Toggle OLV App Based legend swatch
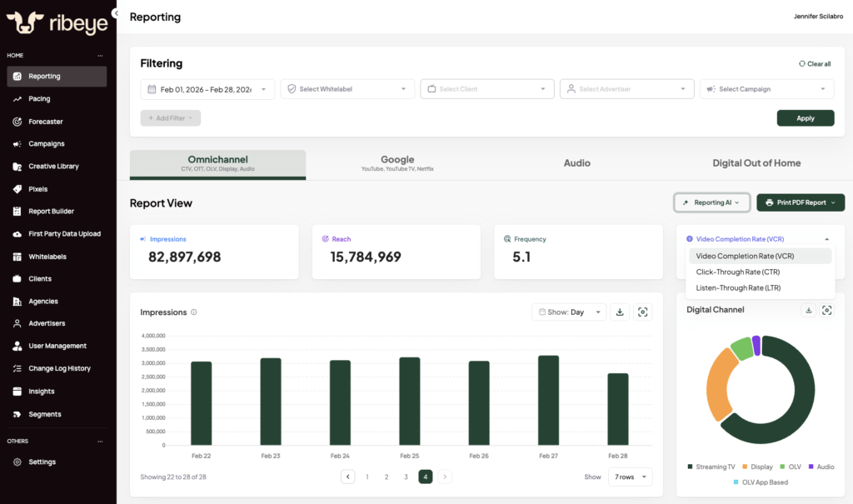This screenshot has width=853, height=504. pos(736,482)
